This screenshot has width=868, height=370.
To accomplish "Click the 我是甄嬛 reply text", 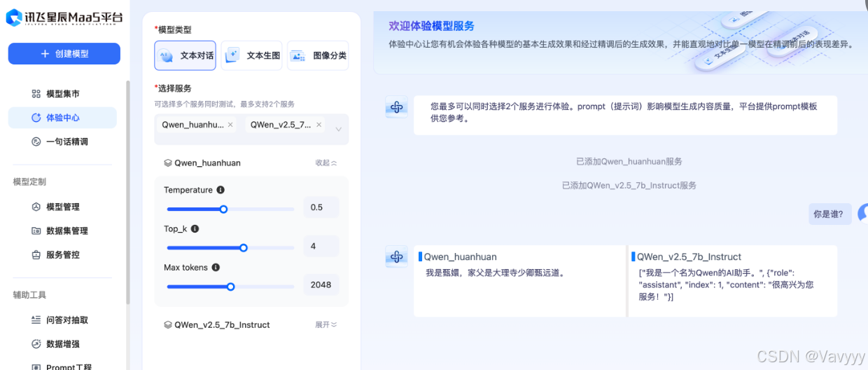I will click(495, 273).
